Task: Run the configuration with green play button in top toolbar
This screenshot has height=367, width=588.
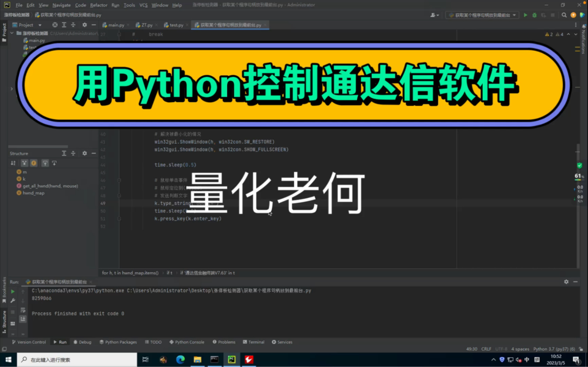Action: click(525, 15)
